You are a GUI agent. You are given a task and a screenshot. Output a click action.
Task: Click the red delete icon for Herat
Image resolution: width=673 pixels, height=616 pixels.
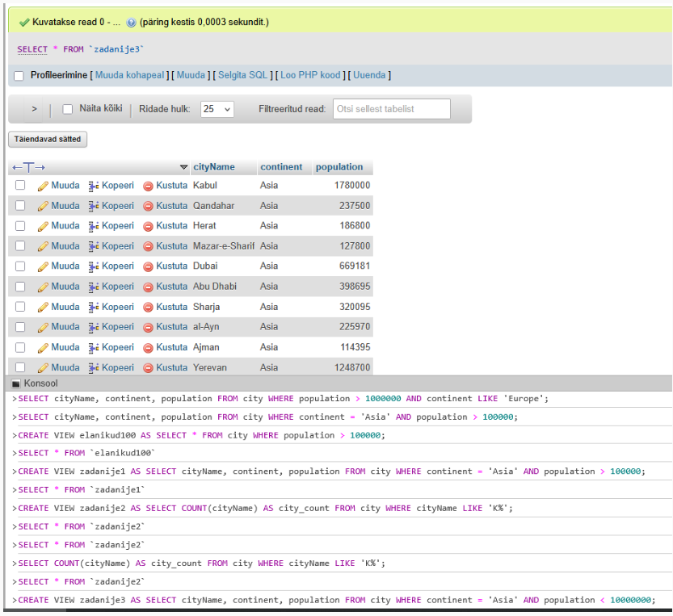tap(148, 226)
